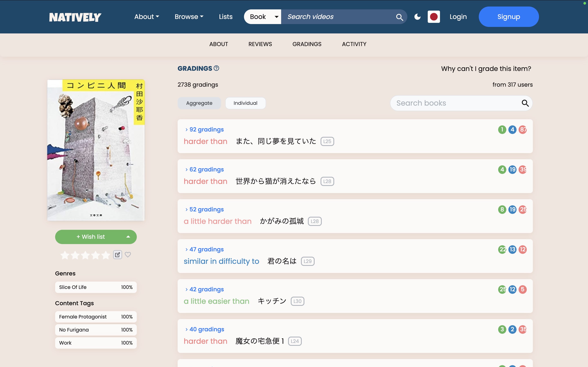Open the Book search type dropdown

click(x=262, y=17)
